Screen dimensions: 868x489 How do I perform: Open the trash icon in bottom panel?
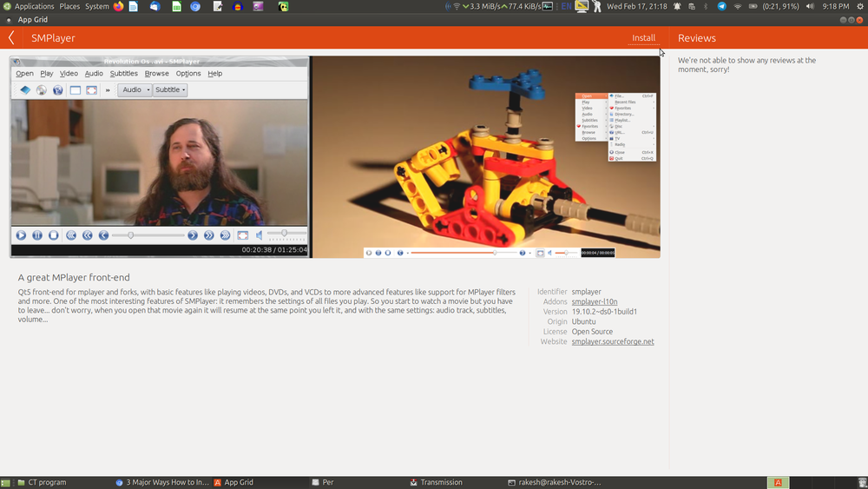click(x=862, y=482)
